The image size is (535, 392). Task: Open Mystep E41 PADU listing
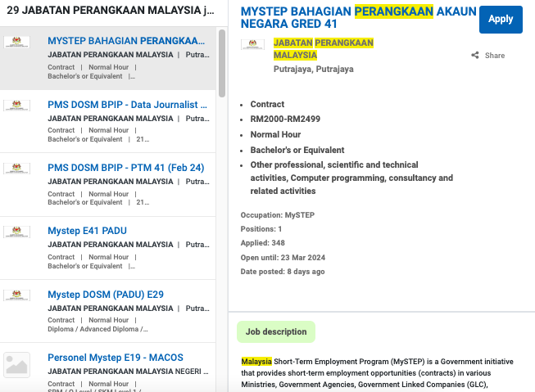87,231
